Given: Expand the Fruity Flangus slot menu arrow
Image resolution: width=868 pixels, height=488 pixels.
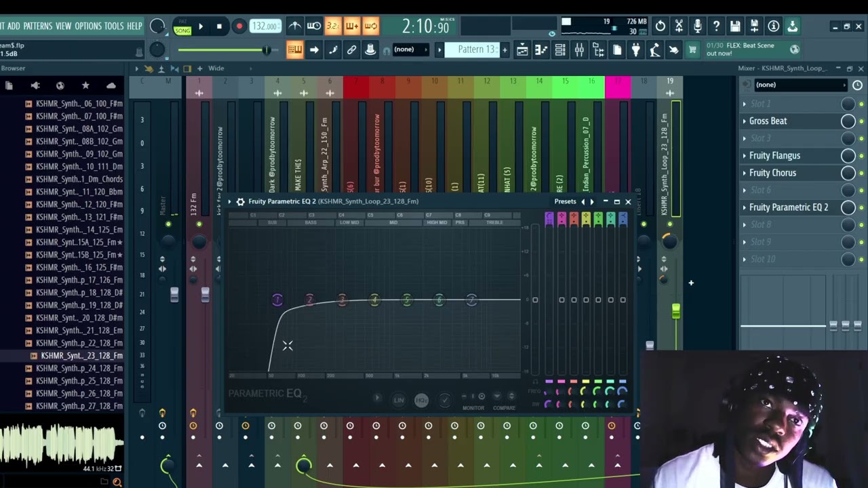Looking at the screenshot, I should 745,155.
